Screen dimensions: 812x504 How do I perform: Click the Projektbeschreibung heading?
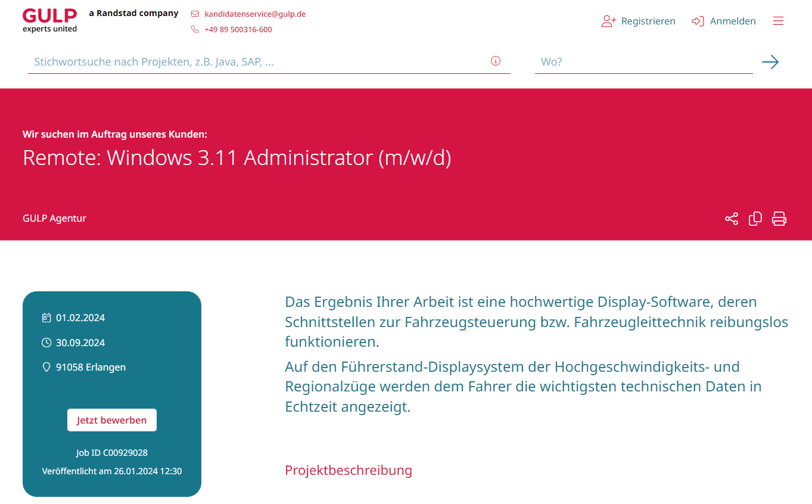coord(349,470)
